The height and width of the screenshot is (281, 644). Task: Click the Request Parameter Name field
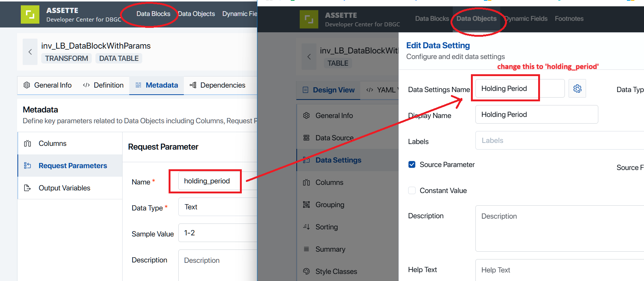pos(218,181)
